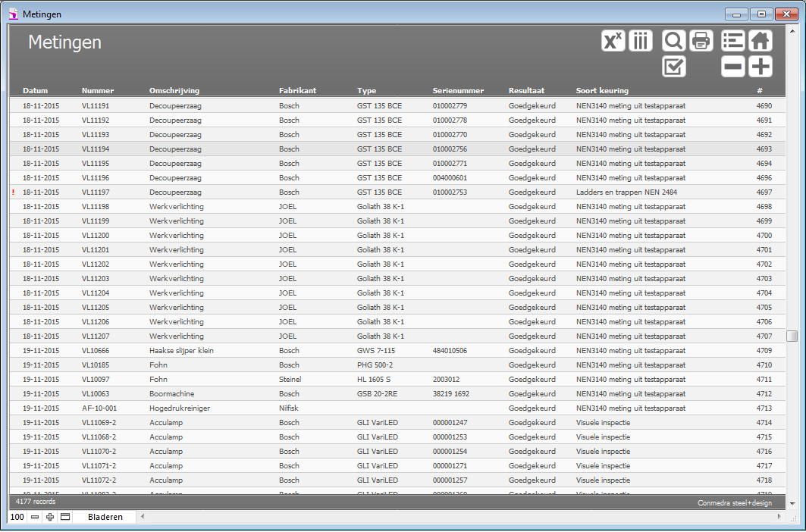The height and width of the screenshot is (532, 806).
Task: Zoom in using the status bar plus button
Action: (x=50, y=517)
